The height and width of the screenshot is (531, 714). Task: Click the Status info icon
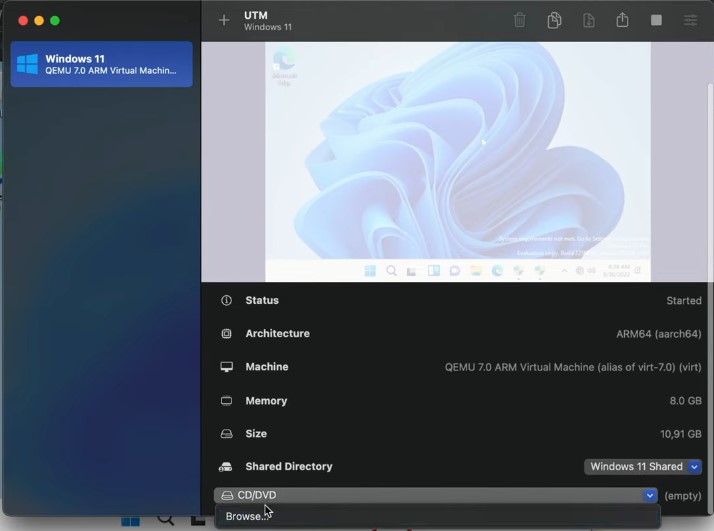click(226, 300)
